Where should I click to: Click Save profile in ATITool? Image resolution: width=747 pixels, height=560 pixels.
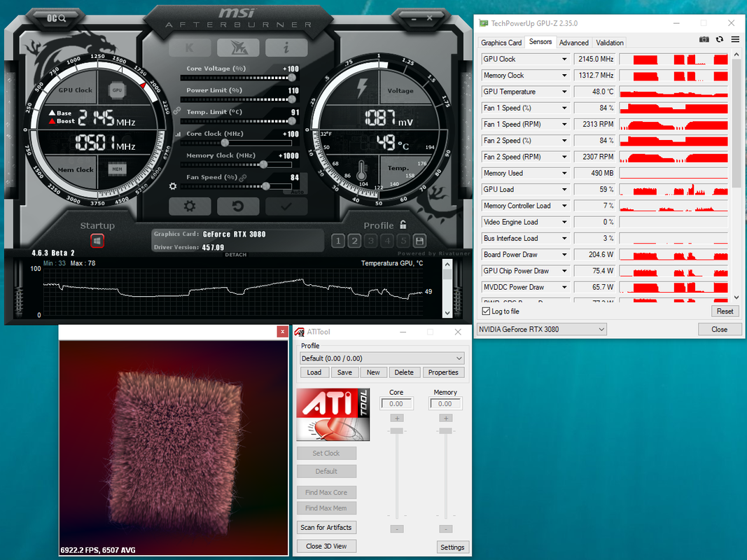tap(344, 372)
